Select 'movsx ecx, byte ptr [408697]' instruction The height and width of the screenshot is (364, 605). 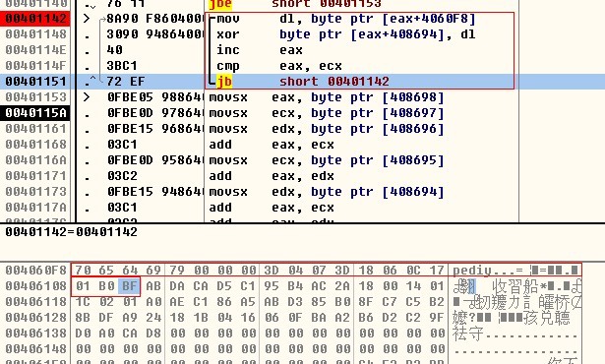[x=327, y=113]
